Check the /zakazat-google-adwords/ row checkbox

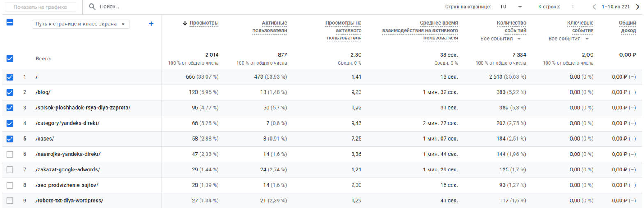pyautogui.click(x=10, y=170)
